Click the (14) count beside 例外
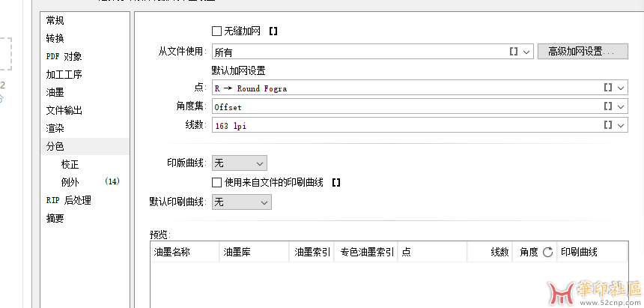Image resolution: width=644 pixels, height=308 pixels. coord(112,181)
